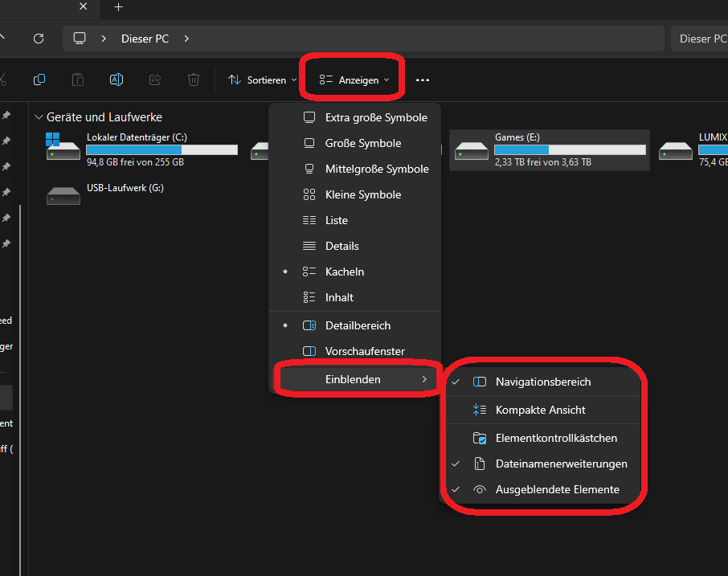The height and width of the screenshot is (576, 728).
Task: Click the rename icon in toolbar
Action: click(x=116, y=80)
